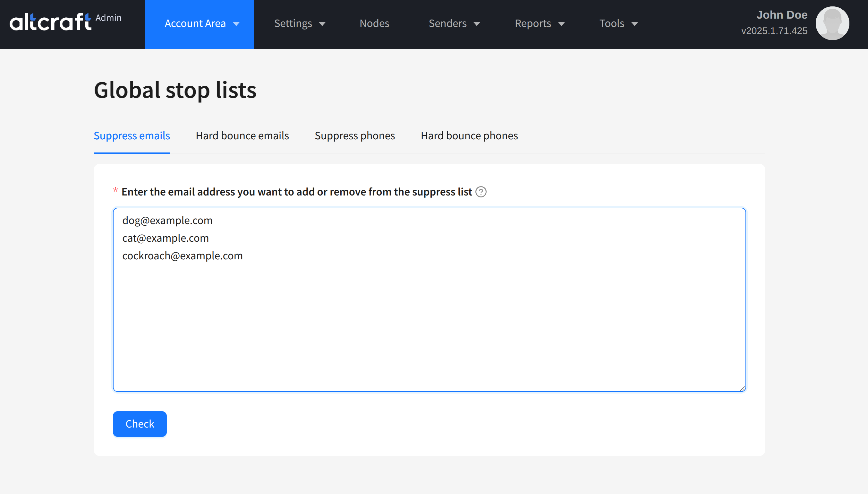
Task: Open John Doe's avatar menu
Action: pyautogui.click(x=832, y=23)
